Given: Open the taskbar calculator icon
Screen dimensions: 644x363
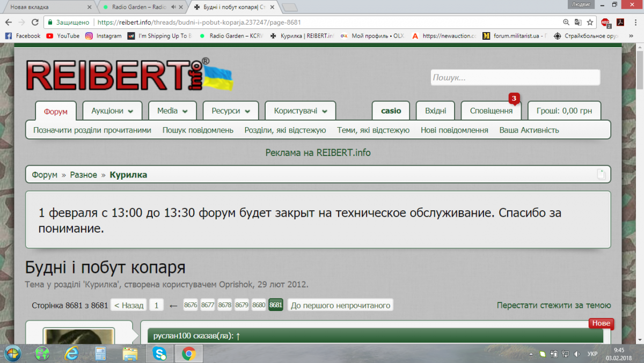Looking at the screenshot, I should click(100, 353).
